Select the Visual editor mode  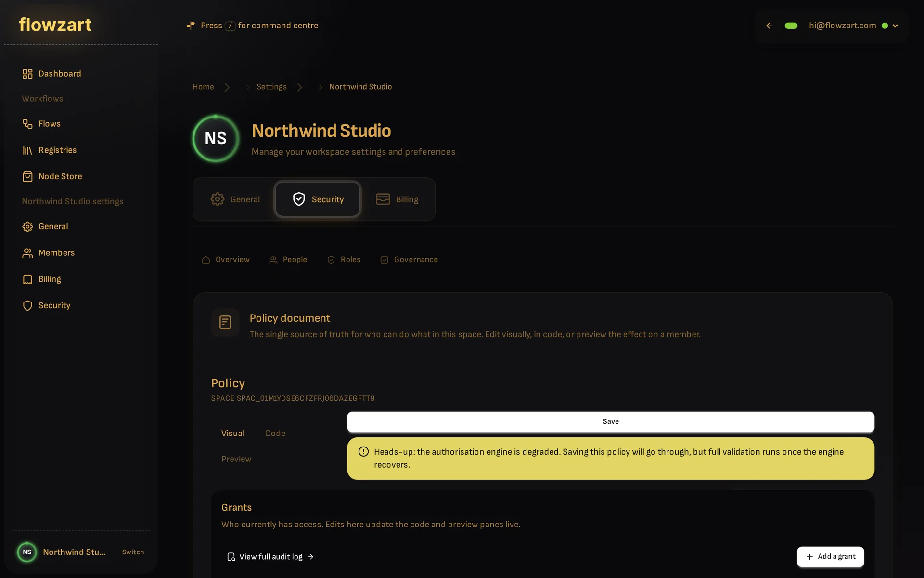pyautogui.click(x=233, y=433)
